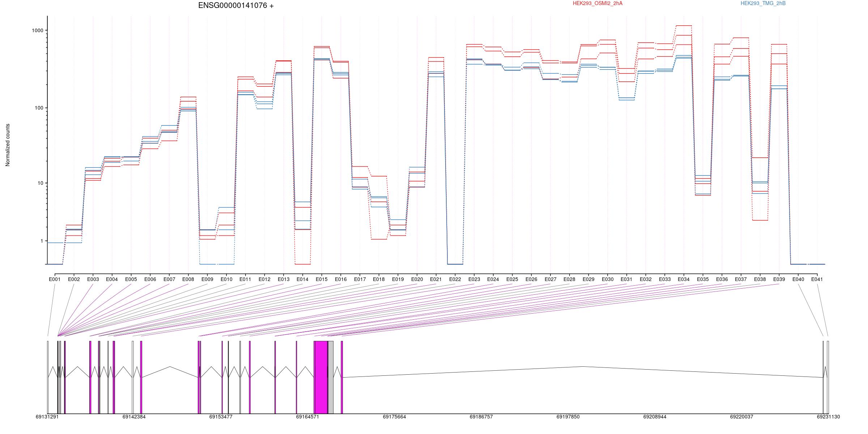Click the Normalized counts axis label

tap(8, 145)
